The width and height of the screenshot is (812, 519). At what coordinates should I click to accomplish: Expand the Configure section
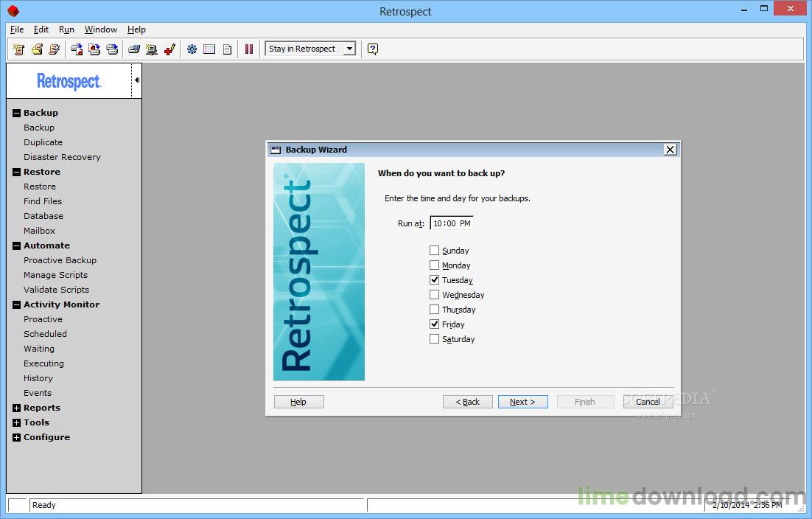[x=16, y=438]
